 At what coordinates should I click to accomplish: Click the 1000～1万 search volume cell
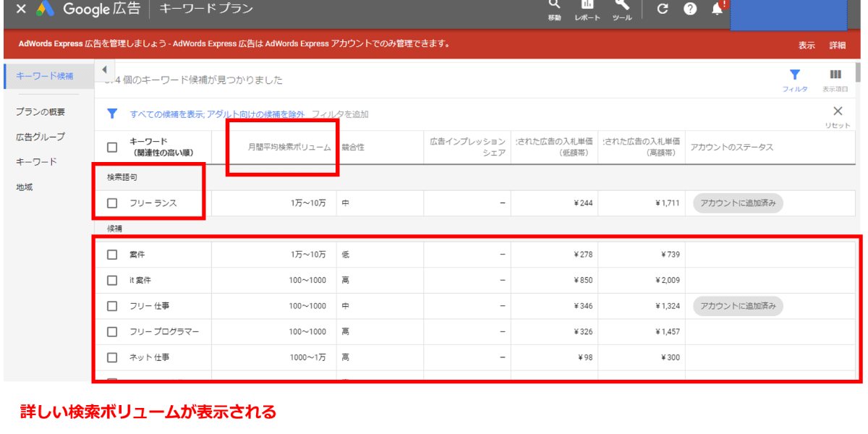click(x=308, y=357)
